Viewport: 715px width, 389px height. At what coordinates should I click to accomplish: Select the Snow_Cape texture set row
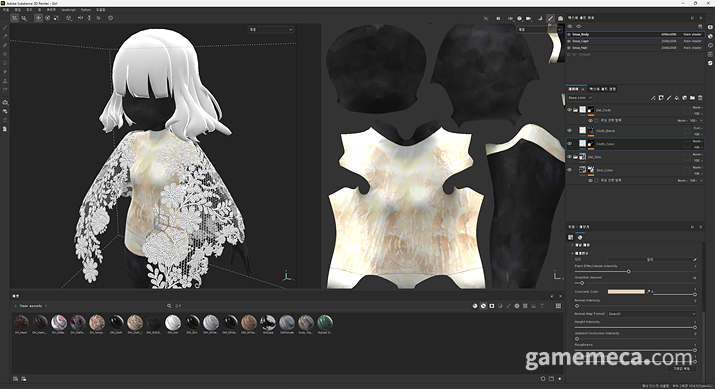[635, 41]
